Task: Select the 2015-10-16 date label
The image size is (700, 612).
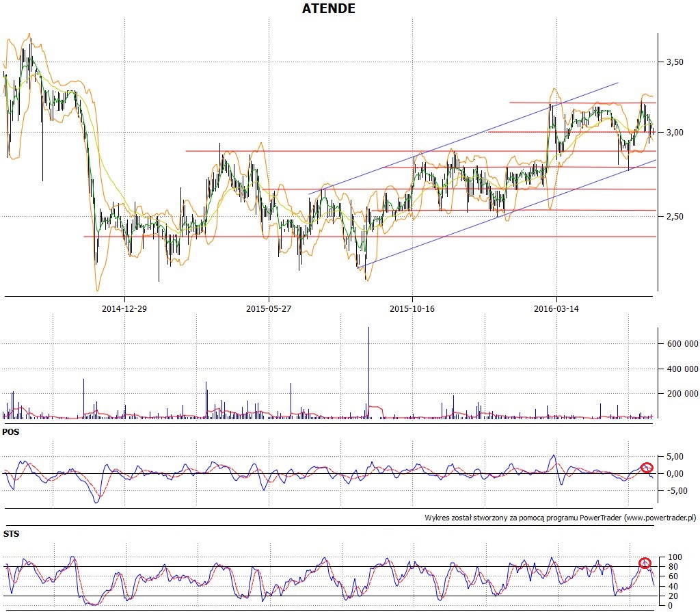Action: [412, 308]
